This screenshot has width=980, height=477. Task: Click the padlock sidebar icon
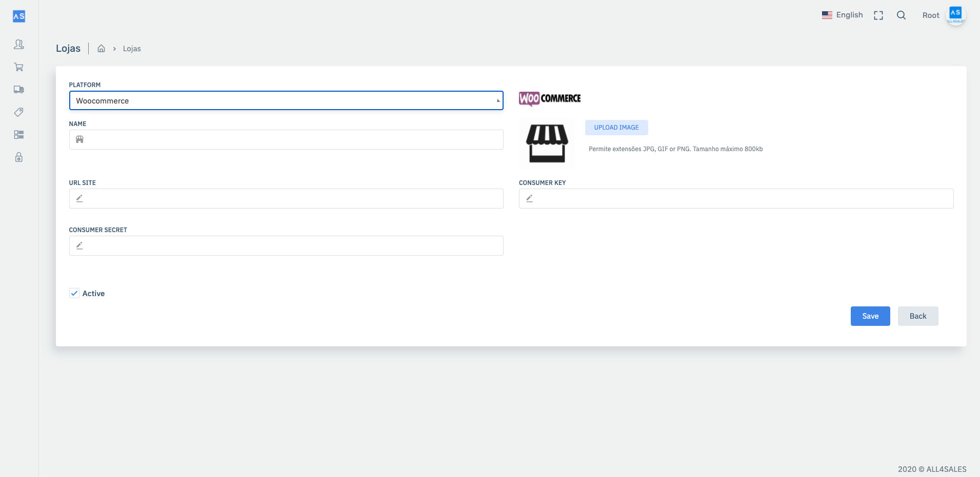pyautogui.click(x=19, y=157)
